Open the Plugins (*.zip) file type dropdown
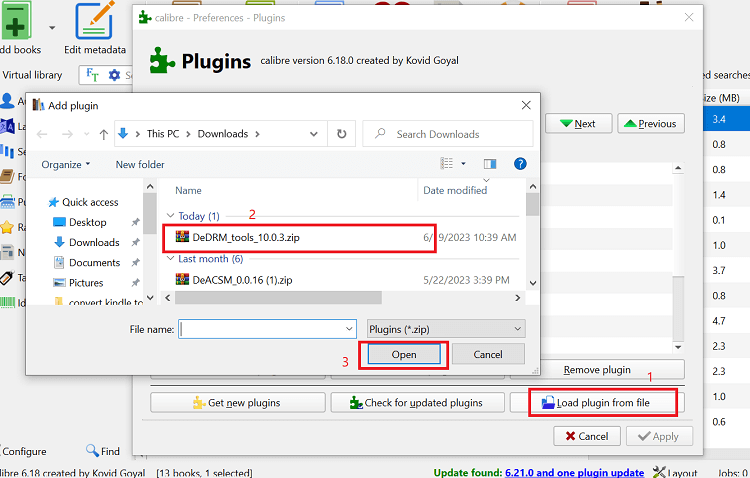750x478 pixels. [446, 329]
